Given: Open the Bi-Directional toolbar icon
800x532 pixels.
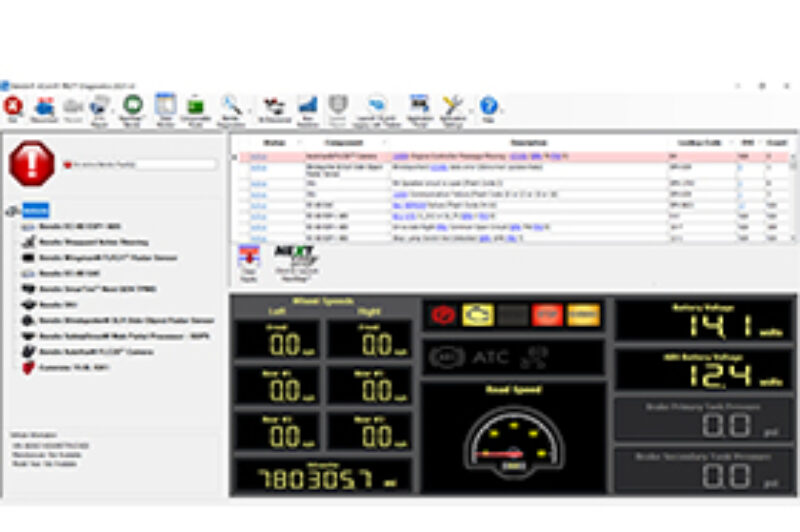Looking at the screenshot, I should tap(274, 106).
